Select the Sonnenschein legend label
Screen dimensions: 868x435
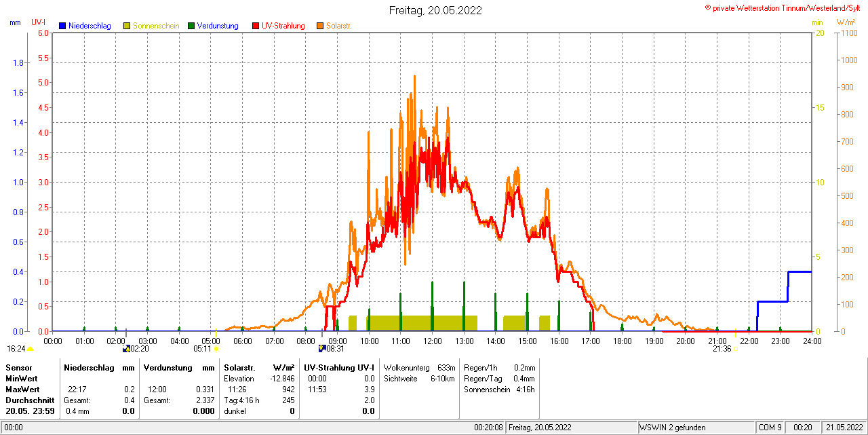[156, 26]
